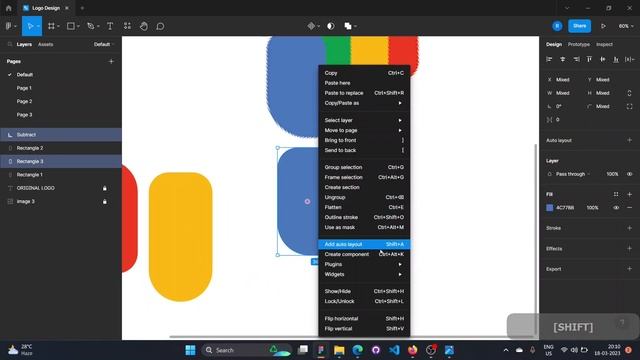Screen dimensions: 640x360
Task: Click the Align horizontal centers icon
Action: click(x=563, y=60)
